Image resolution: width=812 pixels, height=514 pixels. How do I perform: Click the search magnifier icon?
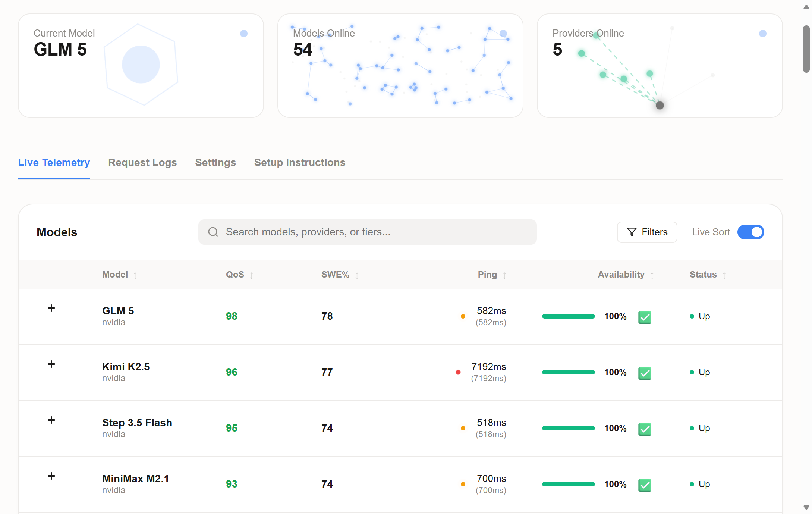213,232
